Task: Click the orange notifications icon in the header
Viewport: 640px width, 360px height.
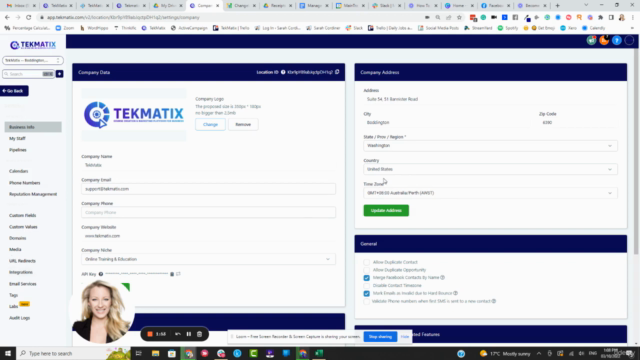Action: pyautogui.click(x=604, y=40)
